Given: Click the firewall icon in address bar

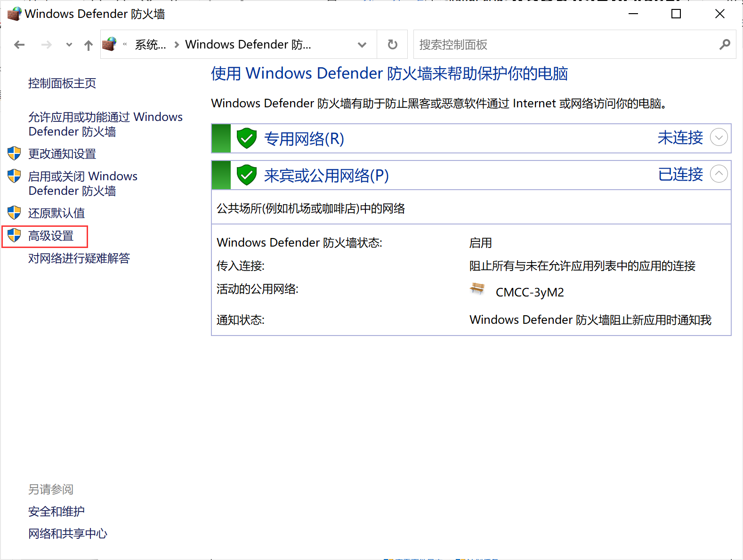Looking at the screenshot, I should pos(110,44).
